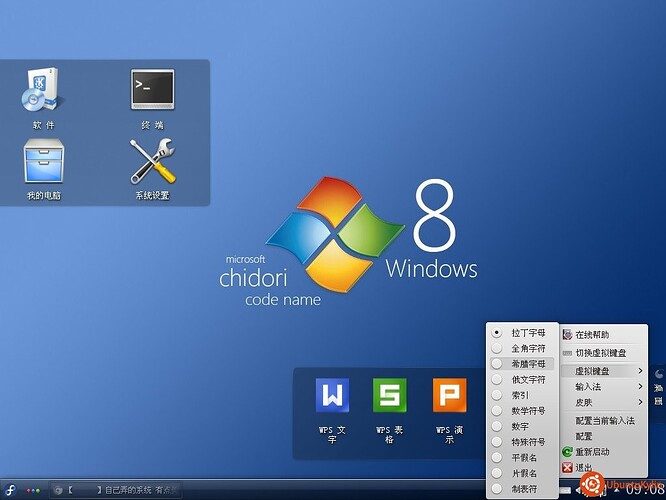Image resolution: width=666 pixels, height=500 pixels.
Task: Click the three colored dots taskbar icon
Action: (33, 491)
